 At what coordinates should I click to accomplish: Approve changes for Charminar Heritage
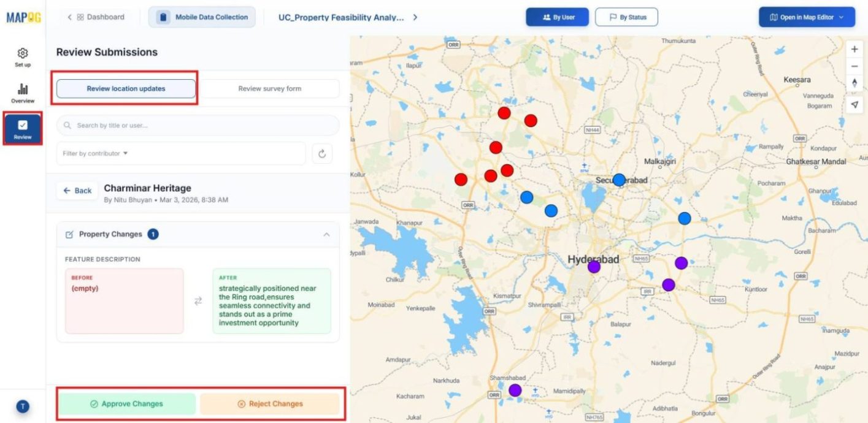click(x=127, y=403)
